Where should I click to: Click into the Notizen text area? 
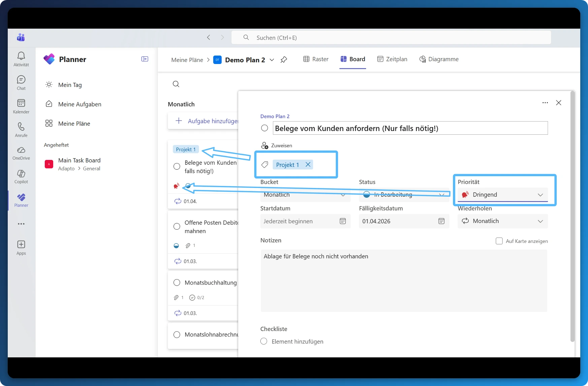click(404, 281)
